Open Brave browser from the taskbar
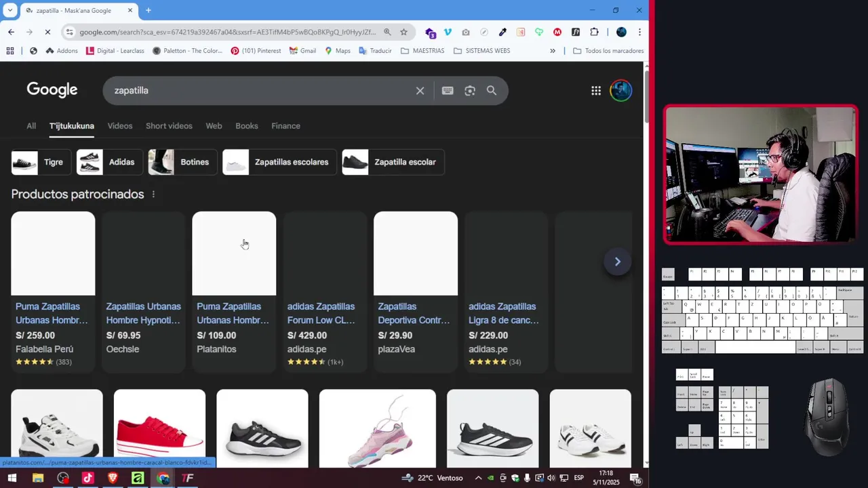 pos(113,478)
